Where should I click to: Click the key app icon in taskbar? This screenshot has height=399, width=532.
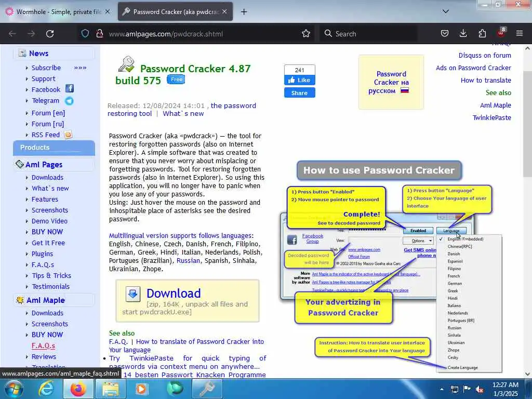tap(207, 389)
